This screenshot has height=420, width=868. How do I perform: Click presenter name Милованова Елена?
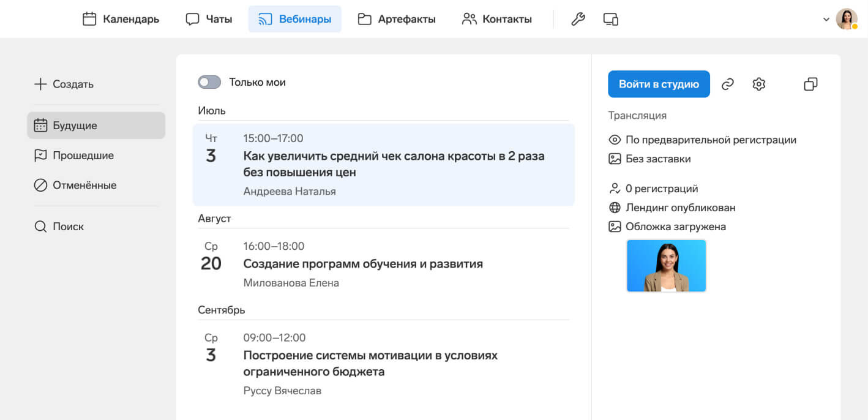click(291, 283)
